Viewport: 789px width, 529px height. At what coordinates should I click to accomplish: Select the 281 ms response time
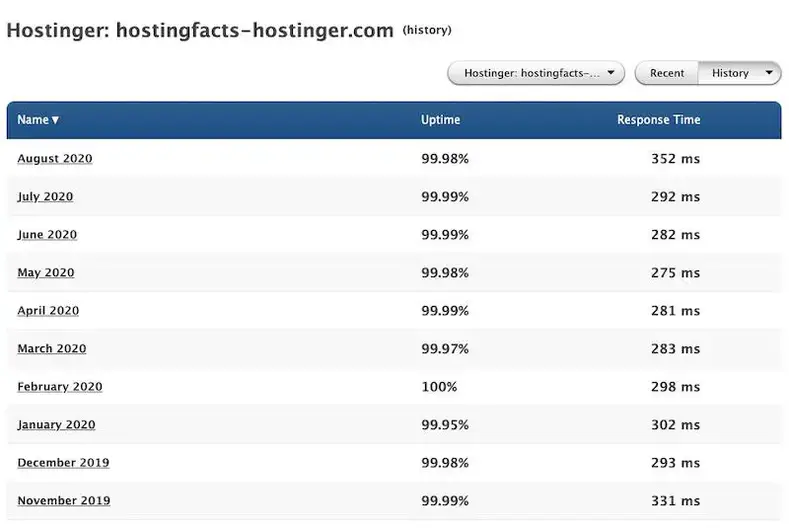pos(675,311)
